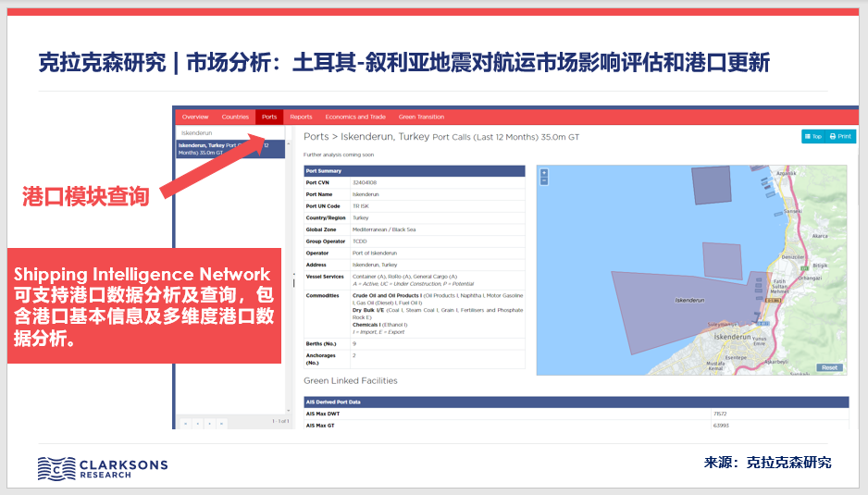Click Port CVN value 32404108

365,182
